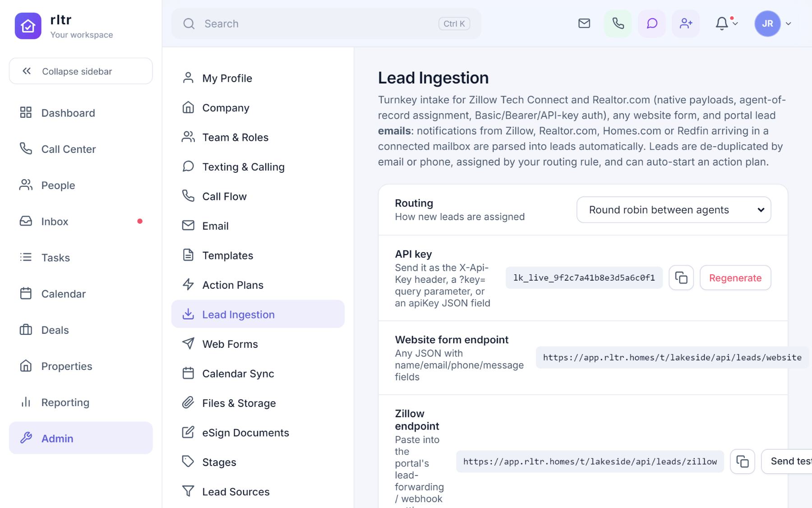Click the add contact person-plus icon
Viewport: 812px width, 508px height.
click(686, 23)
